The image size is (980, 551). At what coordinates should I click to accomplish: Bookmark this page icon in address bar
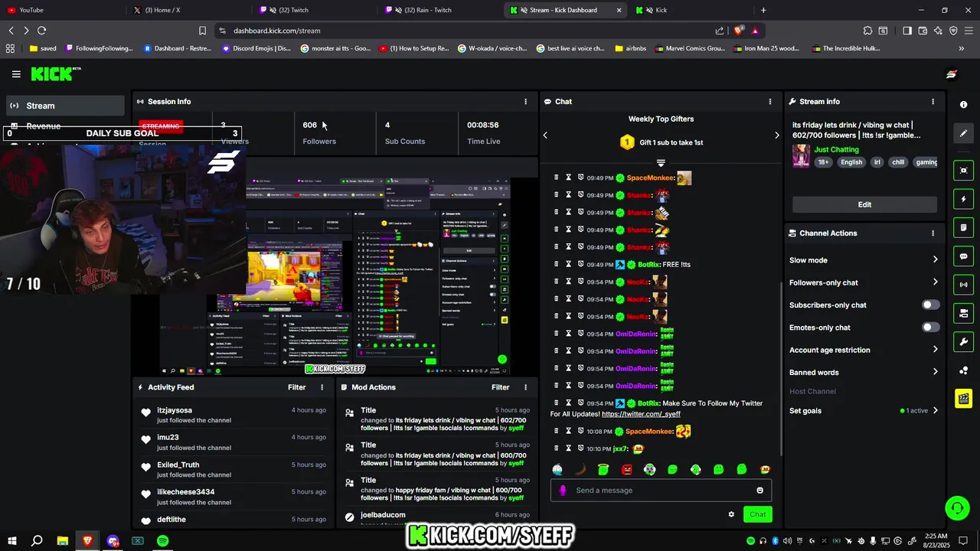[202, 31]
